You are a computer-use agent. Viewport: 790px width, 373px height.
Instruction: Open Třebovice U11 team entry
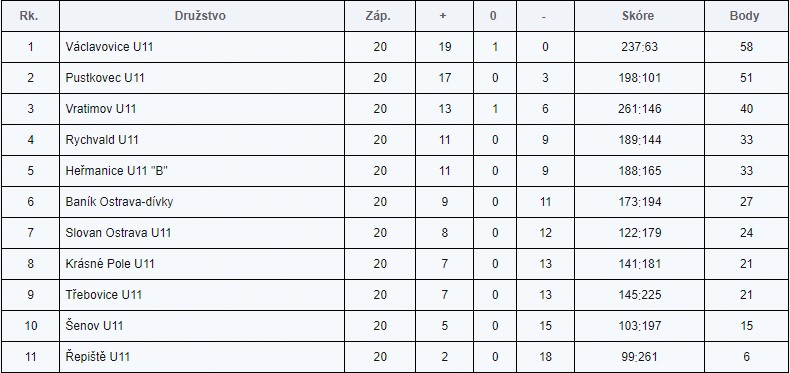point(104,294)
